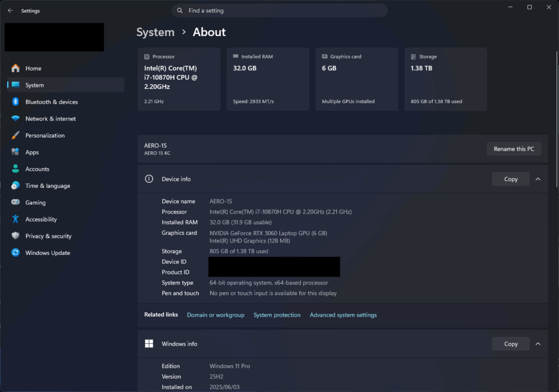Click the Accounts person icon
Viewport: 559px width, 392px height.
click(x=15, y=169)
